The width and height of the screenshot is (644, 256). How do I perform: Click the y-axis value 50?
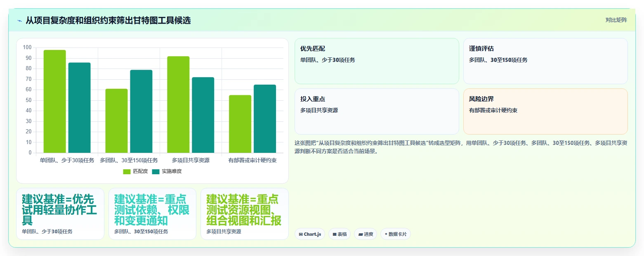[28, 100]
